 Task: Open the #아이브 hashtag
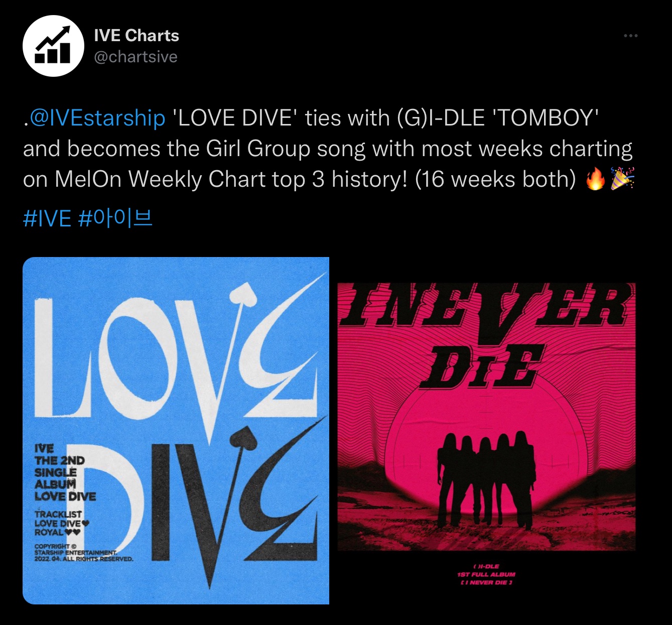[x=116, y=219]
